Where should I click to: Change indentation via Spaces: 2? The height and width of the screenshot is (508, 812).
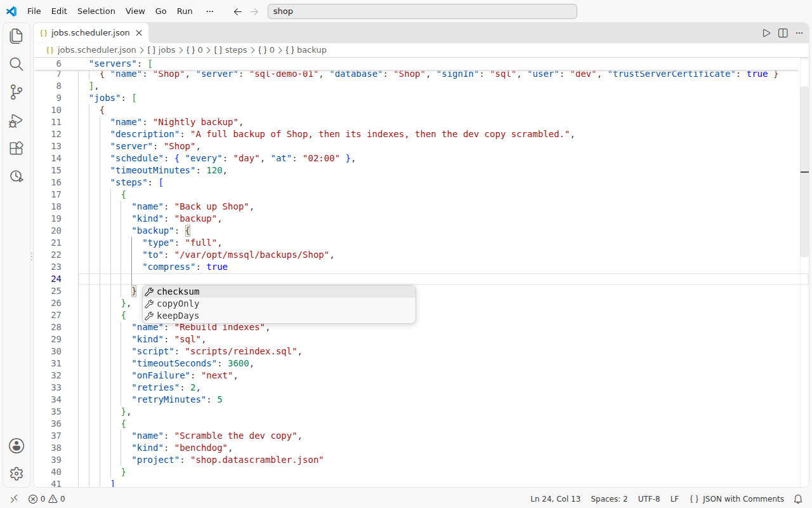point(609,499)
